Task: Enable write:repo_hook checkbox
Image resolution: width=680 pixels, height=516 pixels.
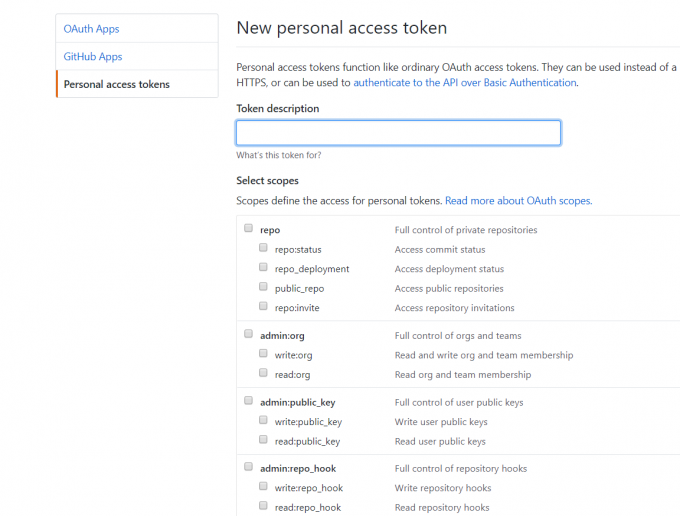Action: (x=263, y=487)
